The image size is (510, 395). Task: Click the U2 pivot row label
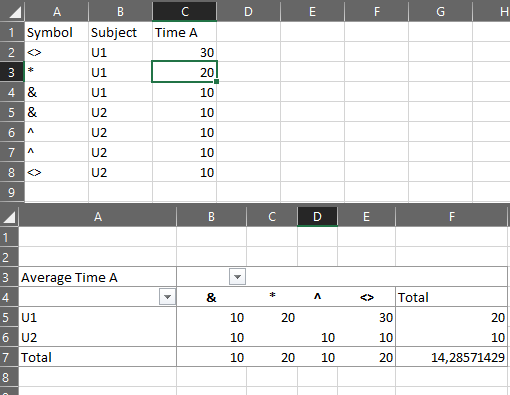pyautogui.click(x=97, y=337)
